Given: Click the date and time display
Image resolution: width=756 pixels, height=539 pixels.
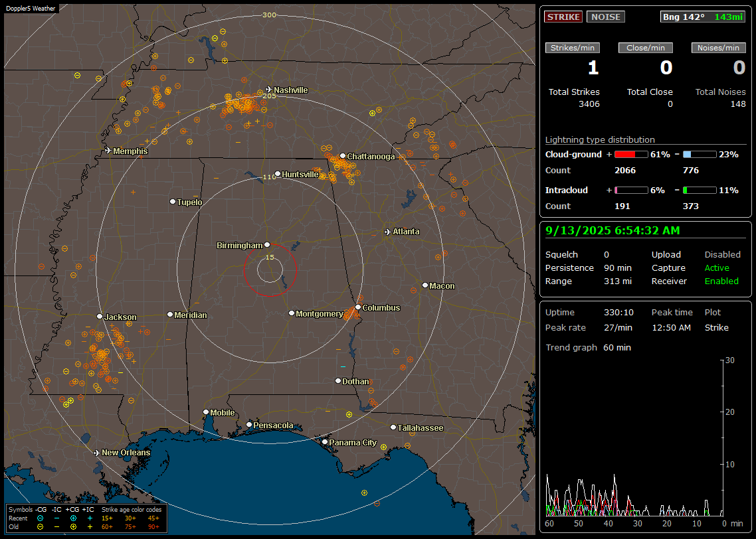Looking at the screenshot, I should pyautogui.click(x=613, y=231).
